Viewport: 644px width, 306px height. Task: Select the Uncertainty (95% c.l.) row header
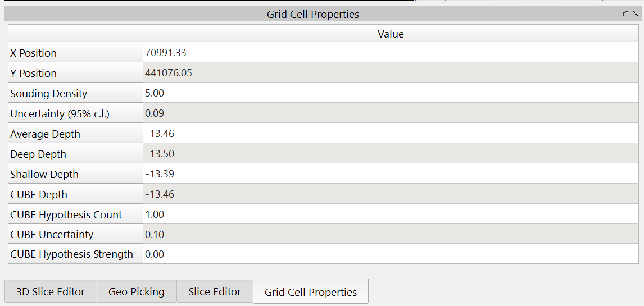point(76,114)
